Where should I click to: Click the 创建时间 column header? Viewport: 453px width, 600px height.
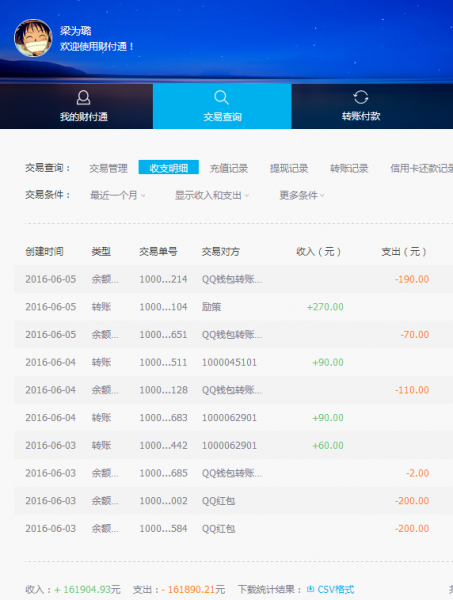[x=44, y=251]
